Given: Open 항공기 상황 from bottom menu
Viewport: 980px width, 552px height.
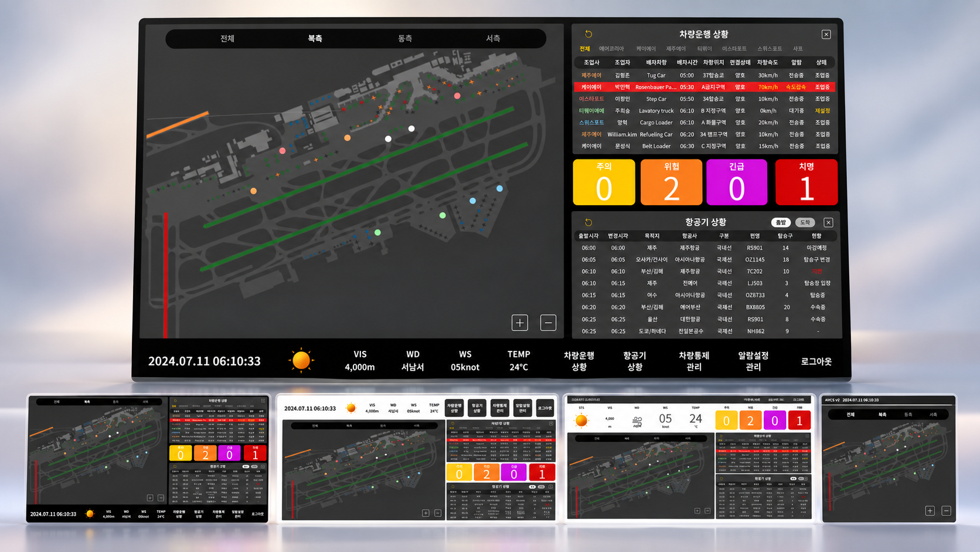Looking at the screenshot, I should click(x=635, y=361).
